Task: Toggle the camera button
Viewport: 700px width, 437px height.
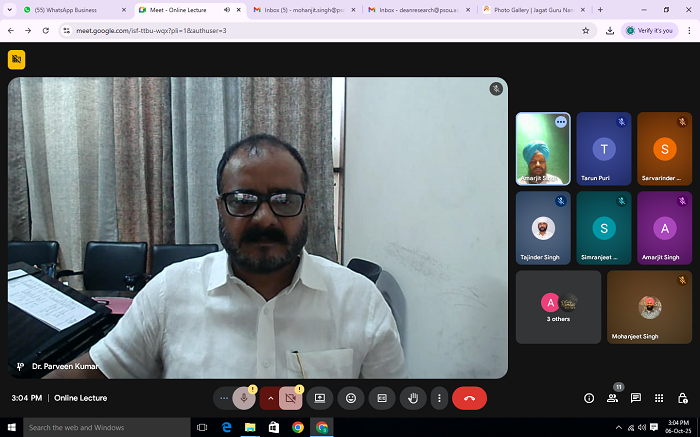Action: (x=291, y=398)
